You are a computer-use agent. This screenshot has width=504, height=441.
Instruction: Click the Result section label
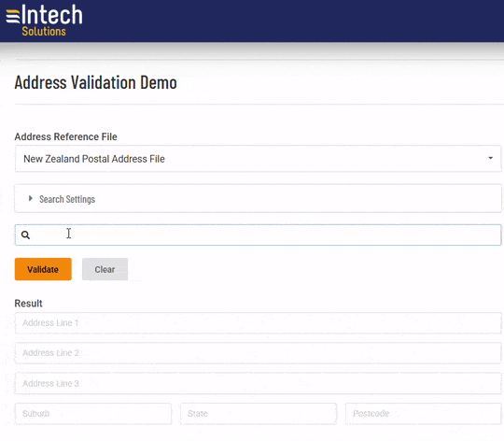tap(28, 304)
